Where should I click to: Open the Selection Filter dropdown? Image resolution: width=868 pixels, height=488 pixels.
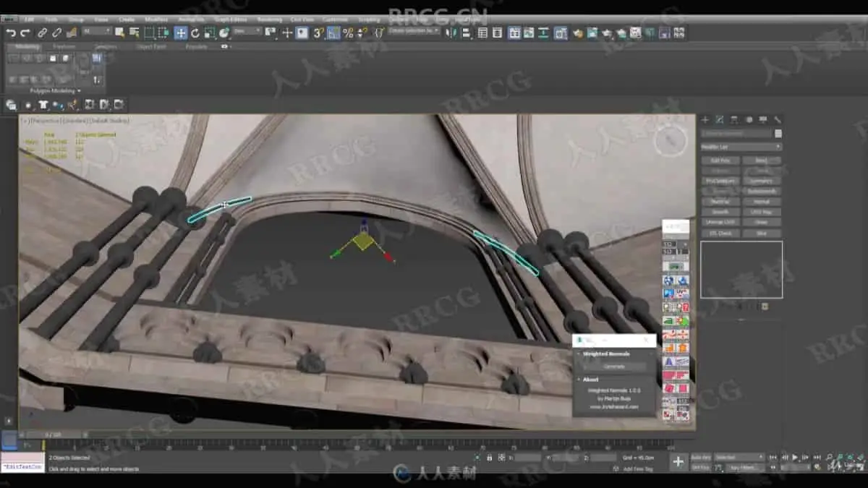coord(97,32)
